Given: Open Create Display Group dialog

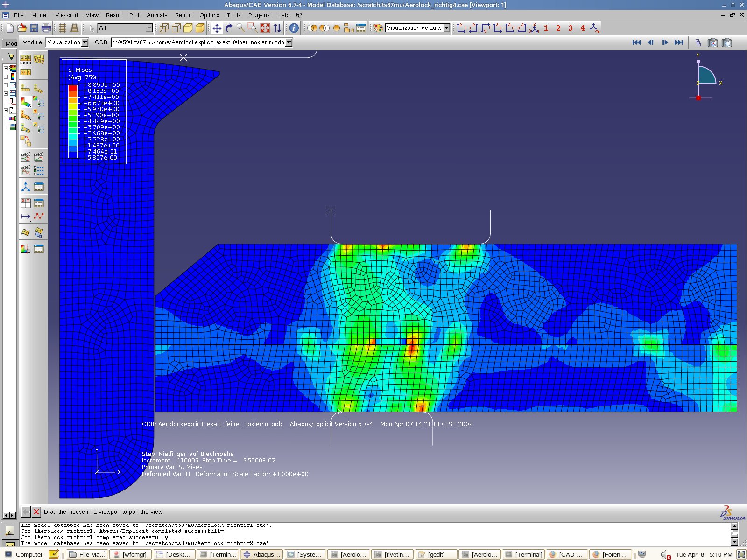Looking at the screenshot, I should pyautogui.click(x=349, y=28).
